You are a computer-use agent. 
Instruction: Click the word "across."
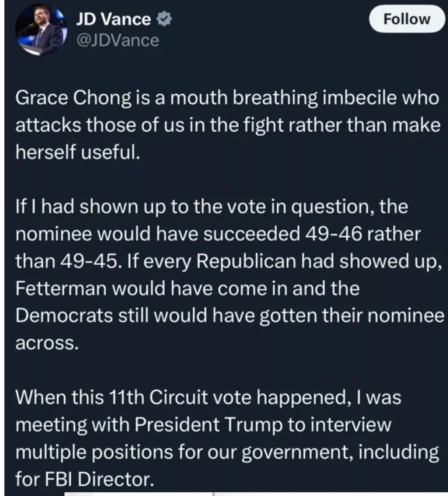(x=47, y=343)
